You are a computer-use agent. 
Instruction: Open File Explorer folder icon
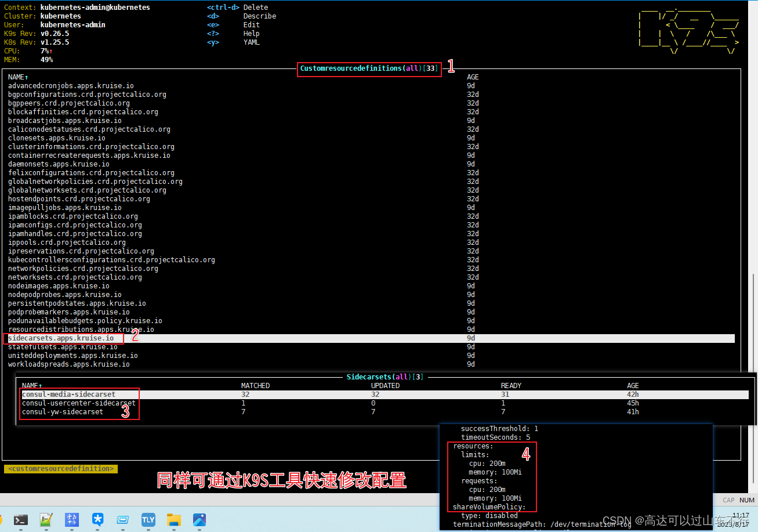[x=174, y=520]
